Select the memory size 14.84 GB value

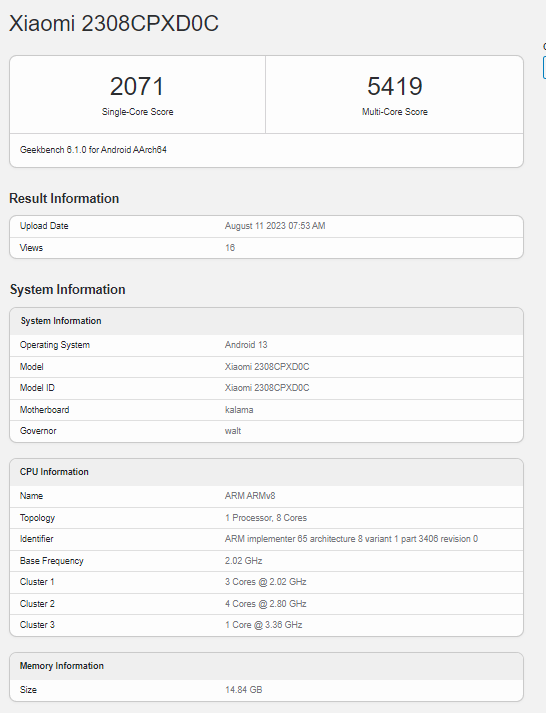244,690
